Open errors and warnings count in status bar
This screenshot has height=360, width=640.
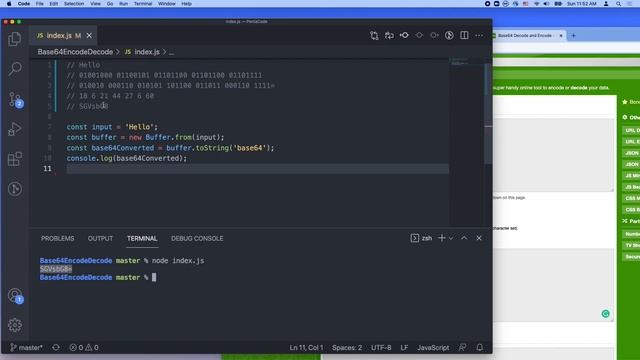pos(84,347)
